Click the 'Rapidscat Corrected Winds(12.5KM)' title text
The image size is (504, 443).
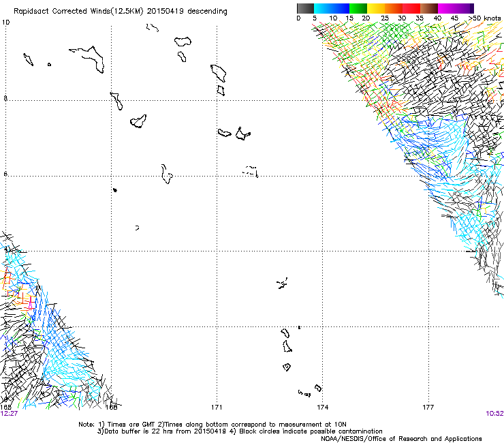tap(78, 12)
